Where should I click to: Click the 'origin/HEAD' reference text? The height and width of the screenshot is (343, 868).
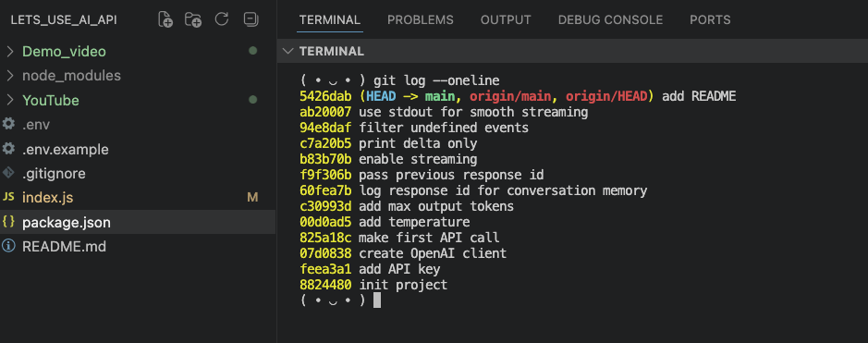tap(606, 97)
